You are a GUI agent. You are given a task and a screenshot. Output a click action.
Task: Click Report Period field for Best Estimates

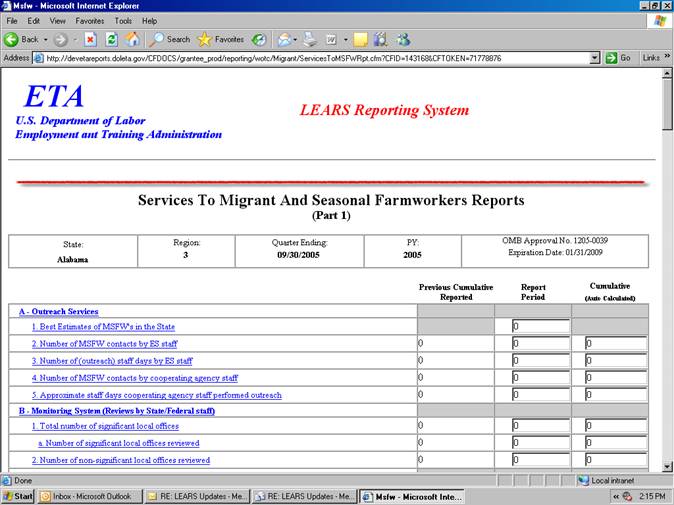pos(540,326)
